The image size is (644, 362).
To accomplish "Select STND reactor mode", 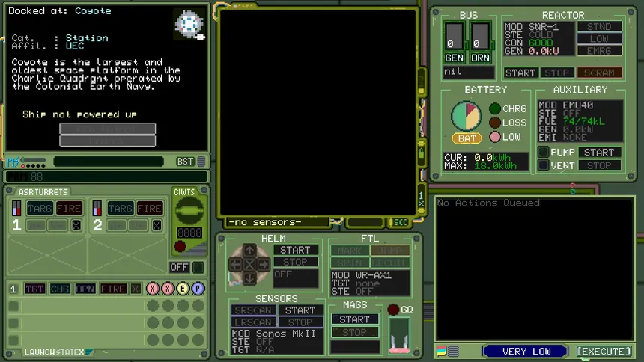I will tap(599, 27).
